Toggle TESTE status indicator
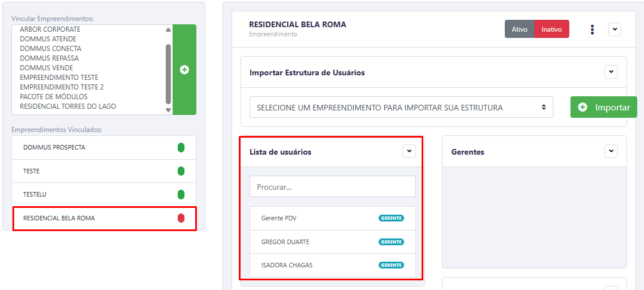The width and height of the screenshot is (644, 290). tap(181, 171)
